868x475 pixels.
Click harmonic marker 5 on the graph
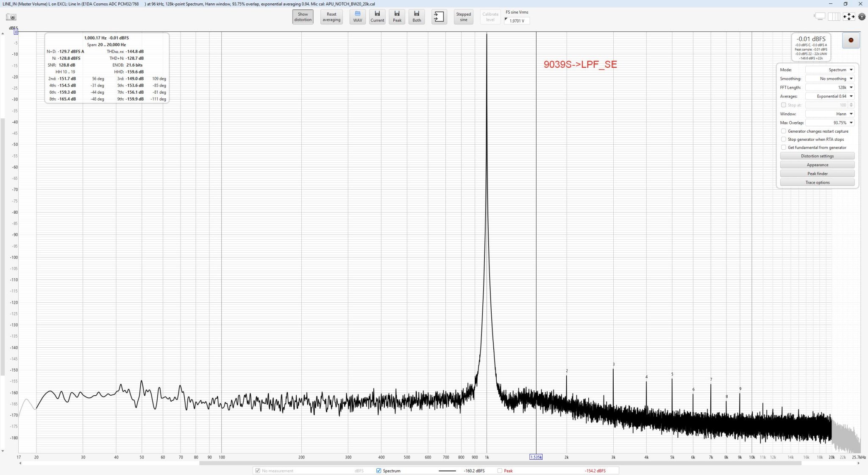pos(672,374)
